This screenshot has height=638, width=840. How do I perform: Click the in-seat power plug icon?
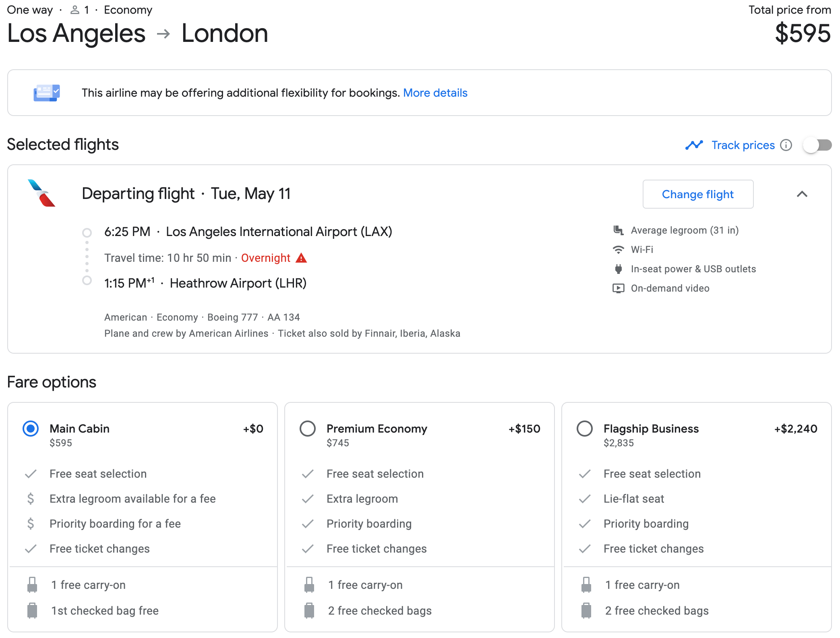coord(618,269)
